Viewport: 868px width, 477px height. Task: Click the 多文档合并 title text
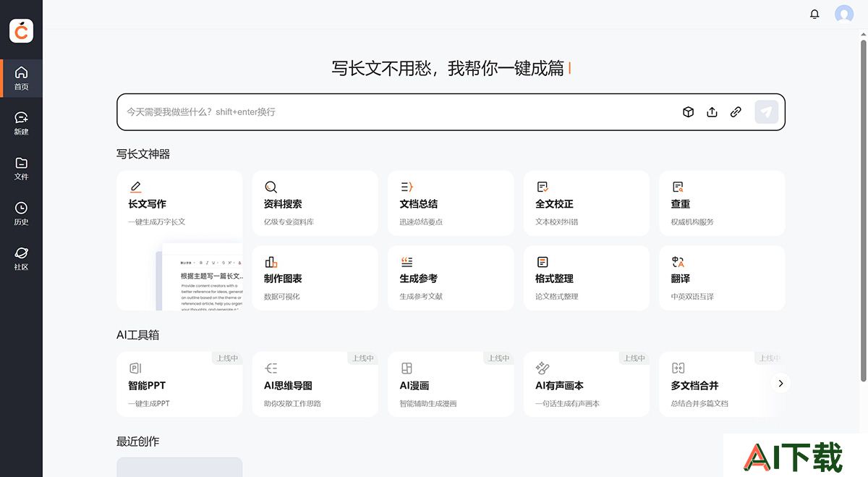694,386
